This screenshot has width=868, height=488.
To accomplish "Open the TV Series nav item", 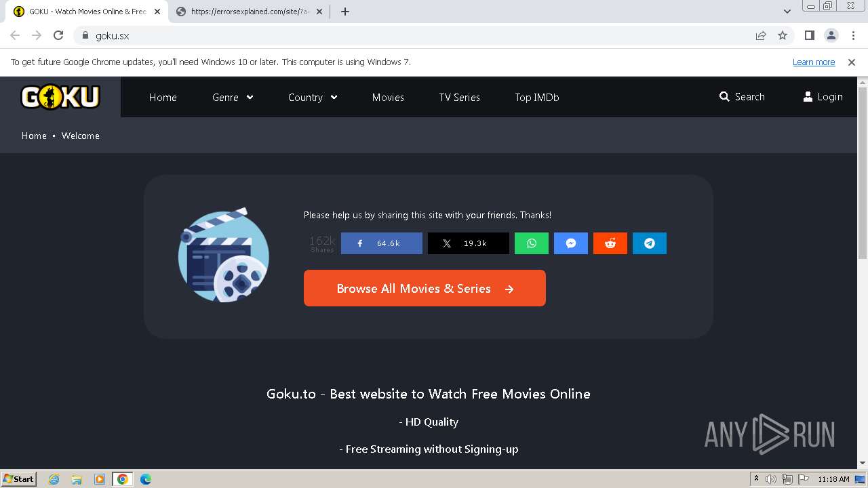I will click(x=459, y=98).
